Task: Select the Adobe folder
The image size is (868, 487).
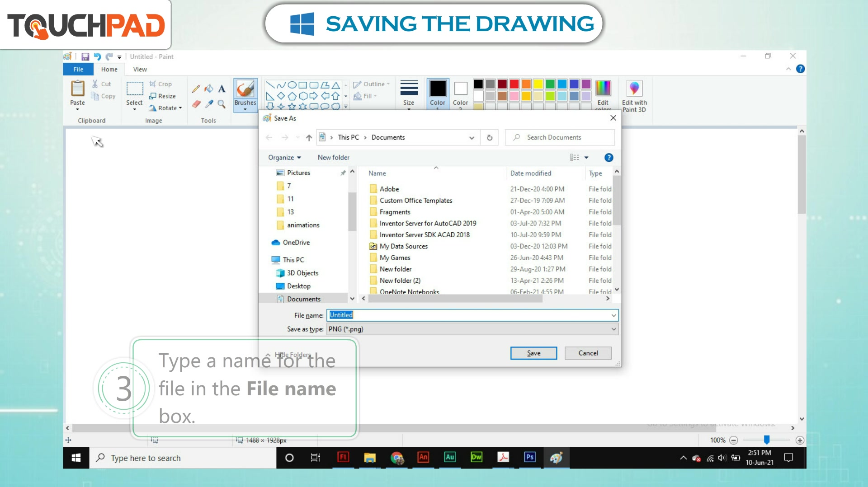Action: 389,189
